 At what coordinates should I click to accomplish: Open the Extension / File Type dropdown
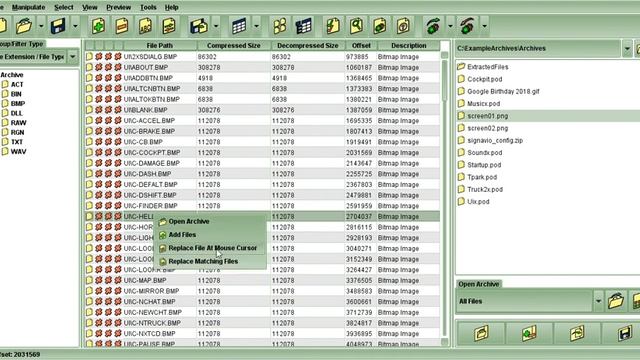(73, 57)
